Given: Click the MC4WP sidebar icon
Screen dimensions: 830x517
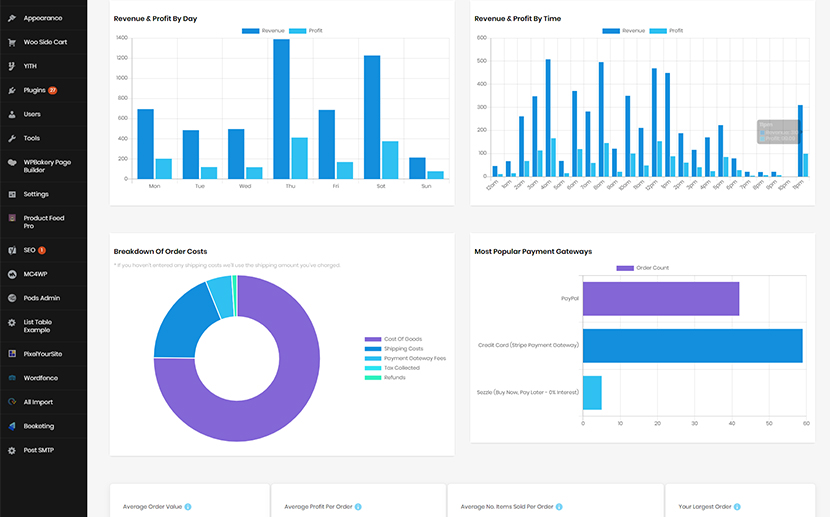Looking at the screenshot, I should pyautogui.click(x=12, y=274).
